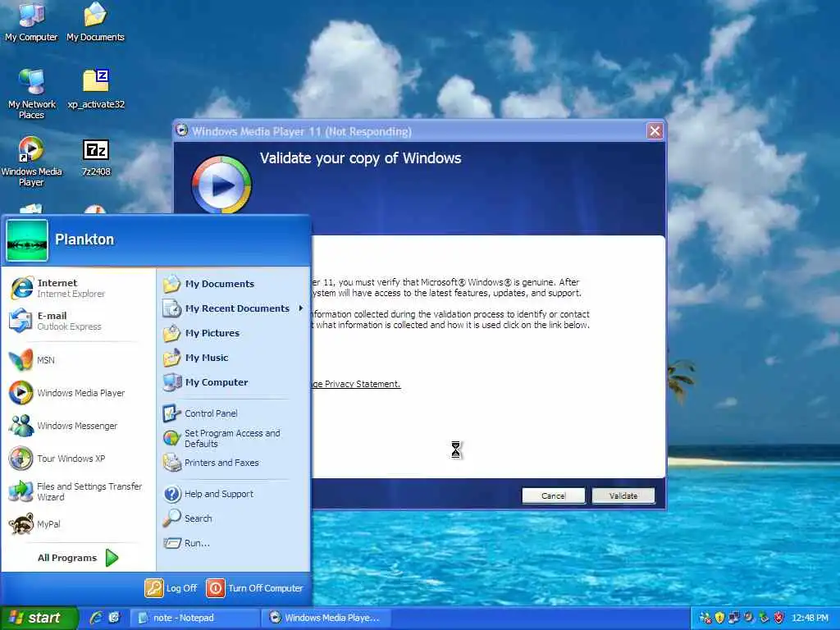The height and width of the screenshot is (630, 840).
Task: Switch to note - Notepad taskbar button
Action: [194, 619]
